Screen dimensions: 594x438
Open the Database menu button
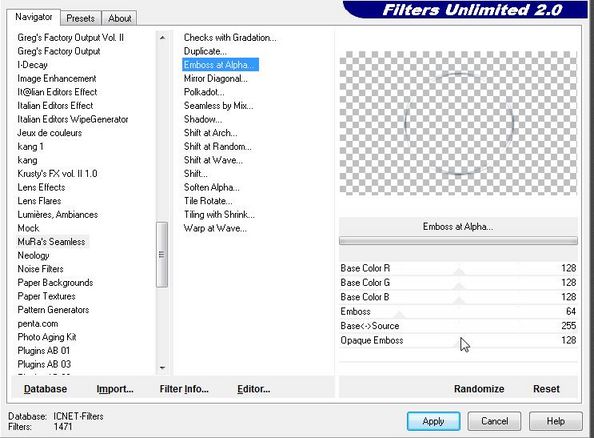(x=45, y=389)
